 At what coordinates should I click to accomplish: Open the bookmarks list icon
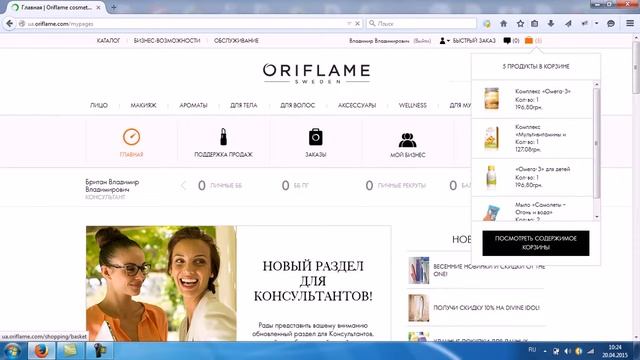coord(535,24)
